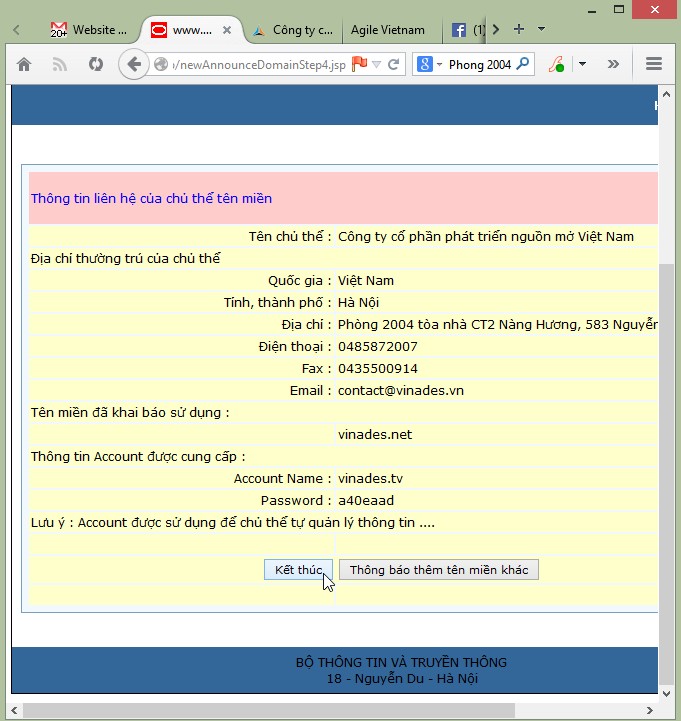Screen dimensions: 681x721
Task: Open the search engine selector dropdown
Action: pyautogui.click(x=439, y=64)
